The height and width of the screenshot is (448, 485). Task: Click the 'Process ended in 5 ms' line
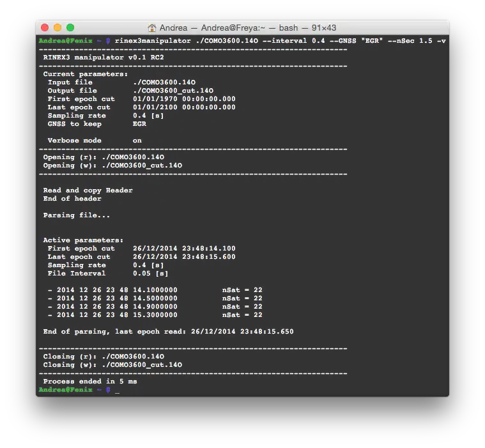coord(90,382)
